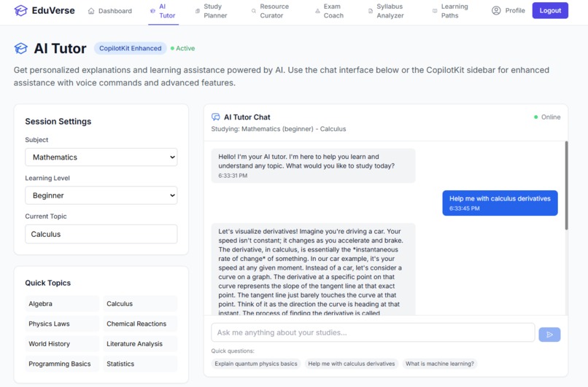This screenshot has width=588, height=387.
Task: Open the Profile page link
Action: pos(508,10)
